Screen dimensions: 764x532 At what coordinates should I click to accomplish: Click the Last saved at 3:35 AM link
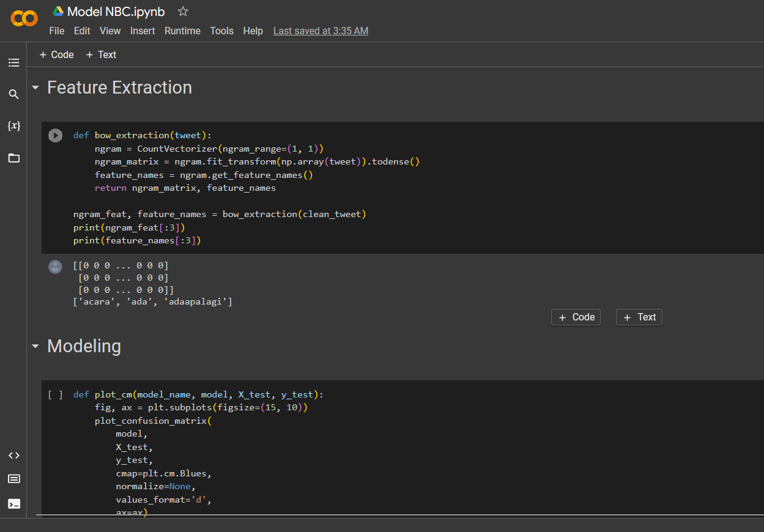pos(321,31)
